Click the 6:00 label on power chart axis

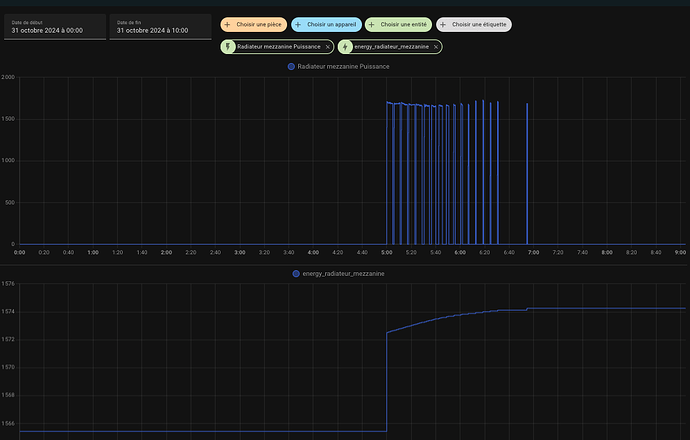pyautogui.click(x=460, y=253)
